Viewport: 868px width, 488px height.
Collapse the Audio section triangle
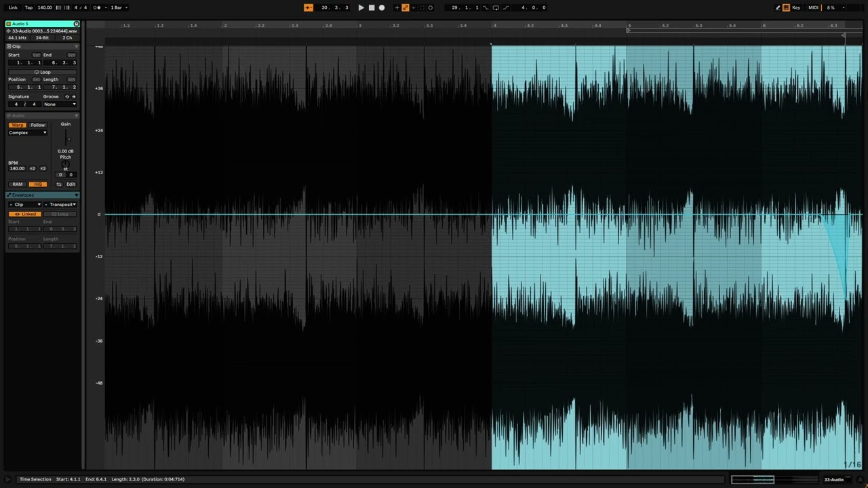[x=76, y=115]
